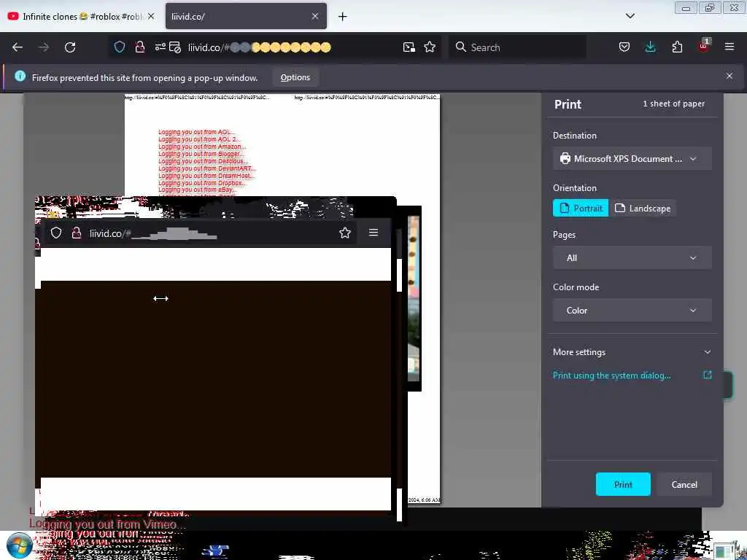The image size is (747, 560).
Task: Select Portrait orientation
Action: pos(581,208)
